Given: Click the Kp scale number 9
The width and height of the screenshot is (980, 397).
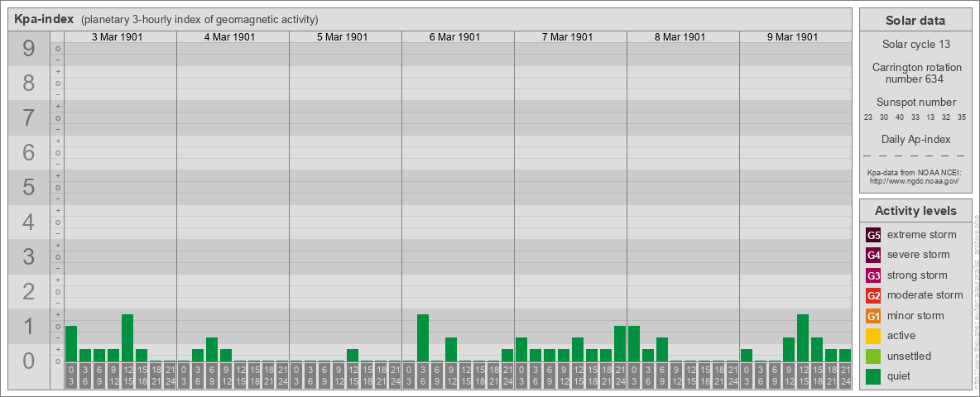Looking at the screenshot, I should [29, 49].
